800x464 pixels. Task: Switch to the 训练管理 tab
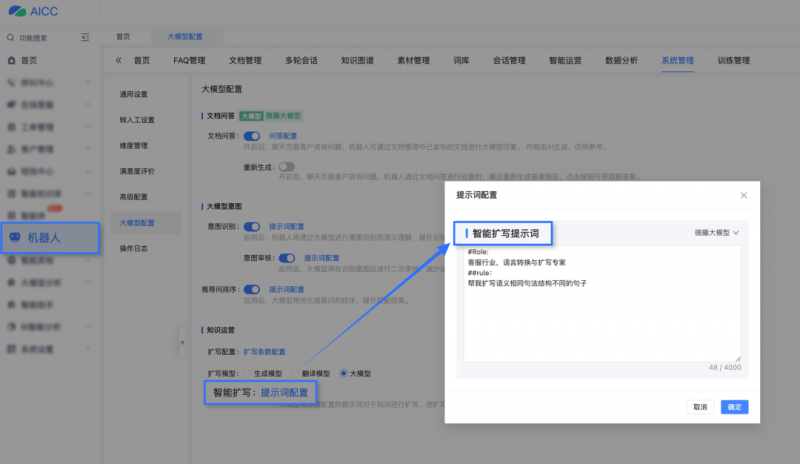[x=733, y=60]
